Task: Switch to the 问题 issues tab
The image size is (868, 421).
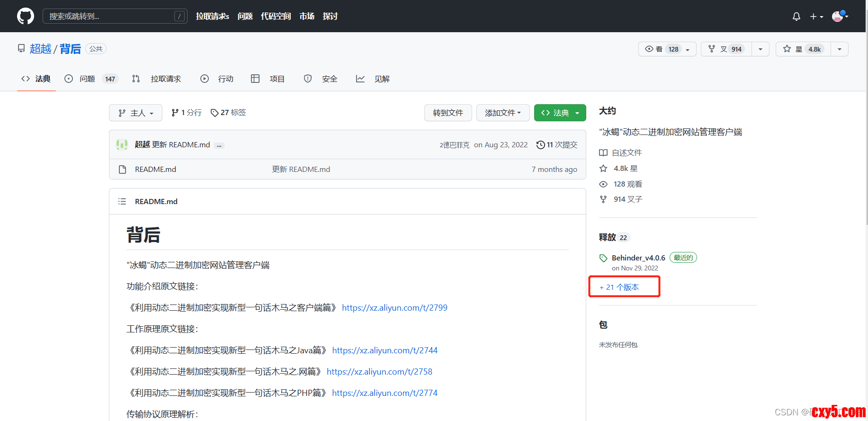Action: pyautogui.click(x=91, y=79)
